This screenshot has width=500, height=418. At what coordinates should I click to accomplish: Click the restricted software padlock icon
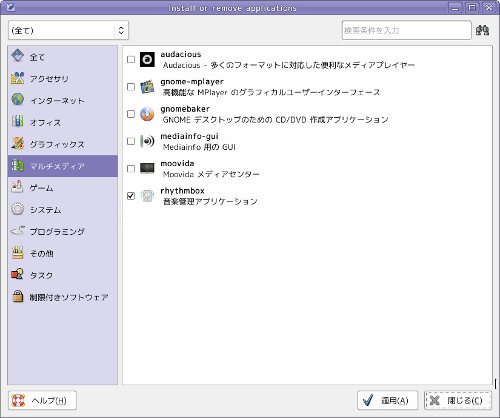(x=17, y=296)
